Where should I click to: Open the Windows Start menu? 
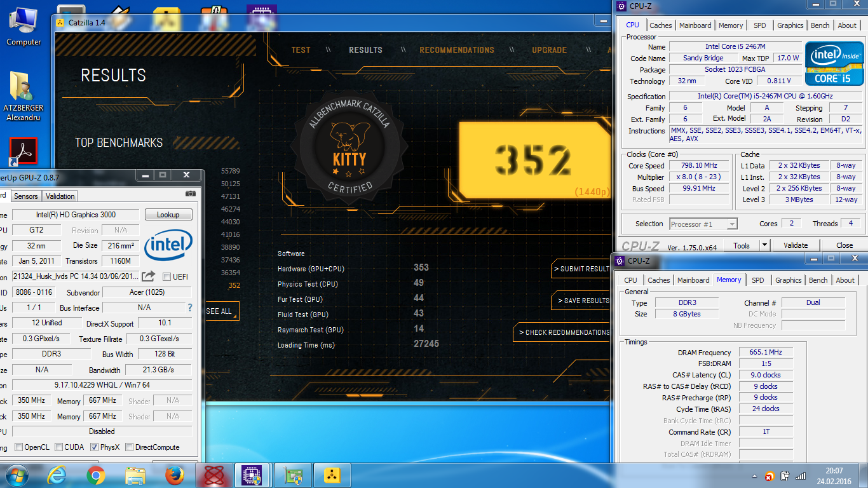[x=17, y=475]
